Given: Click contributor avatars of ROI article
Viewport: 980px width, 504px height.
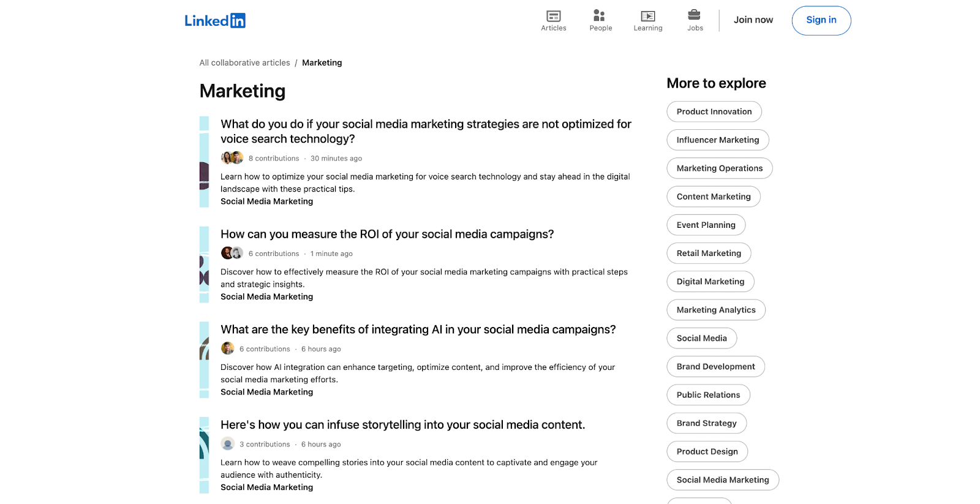Looking at the screenshot, I should tap(232, 253).
